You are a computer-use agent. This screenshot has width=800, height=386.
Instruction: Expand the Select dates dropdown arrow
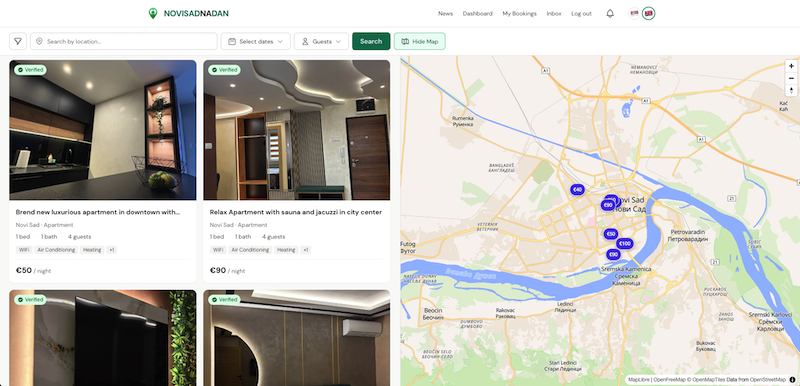click(280, 42)
